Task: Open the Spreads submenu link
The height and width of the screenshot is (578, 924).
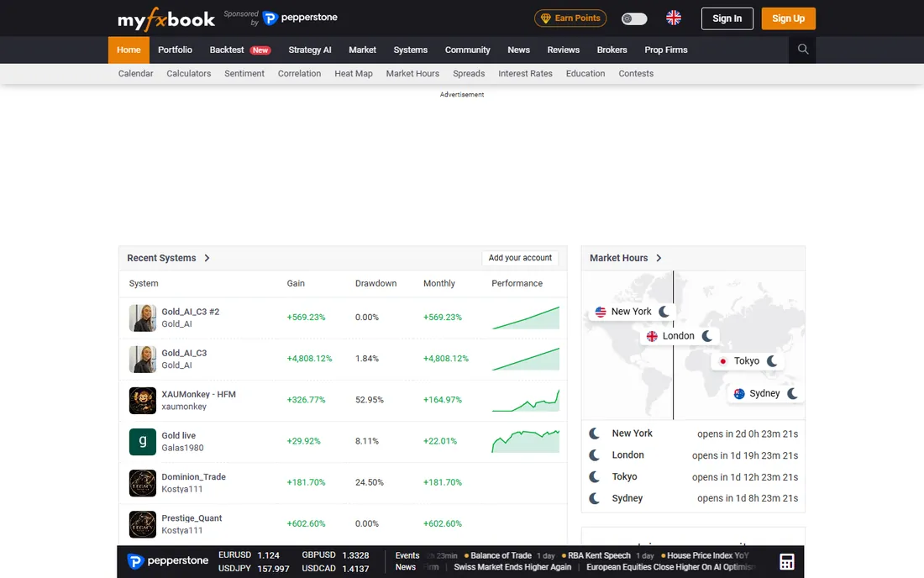Action: click(x=469, y=74)
